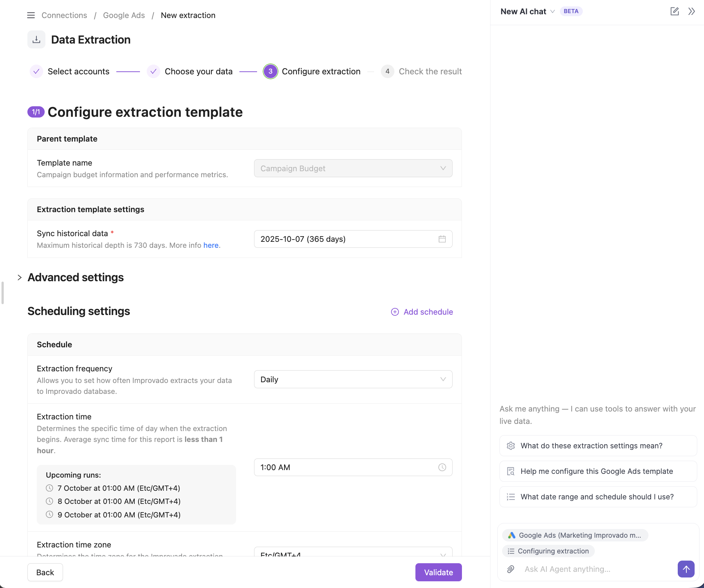
Task: Click the checkmark icon for Choose your data step
Action: (x=153, y=71)
